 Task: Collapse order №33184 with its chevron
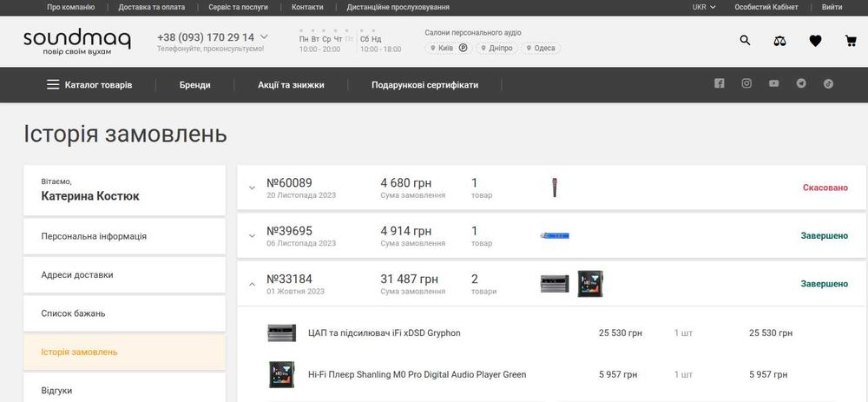(x=252, y=284)
